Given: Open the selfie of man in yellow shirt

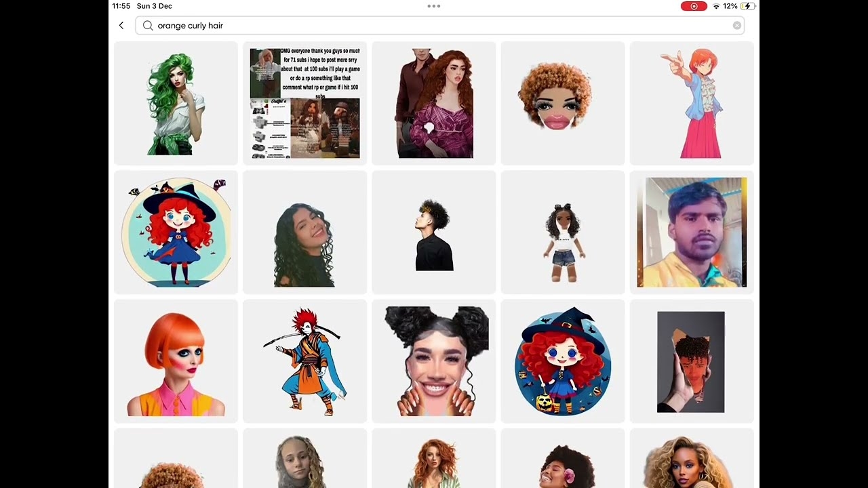Looking at the screenshot, I should (x=692, y=232).
